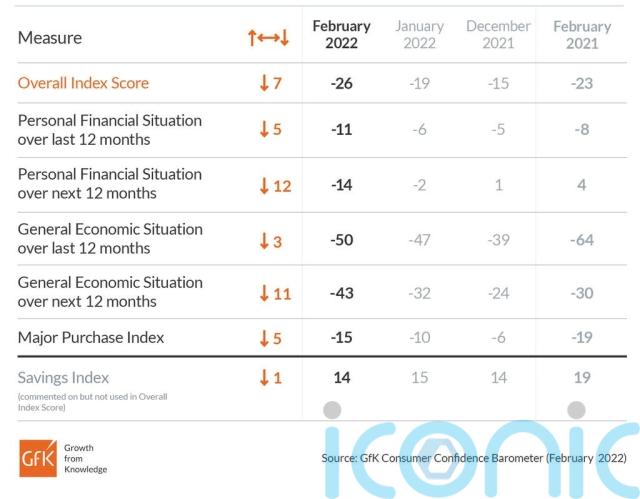This screenshot has height=499, width=640.
Task: Click the gray dot under February 2022 column
Action: tap(332, 410)
